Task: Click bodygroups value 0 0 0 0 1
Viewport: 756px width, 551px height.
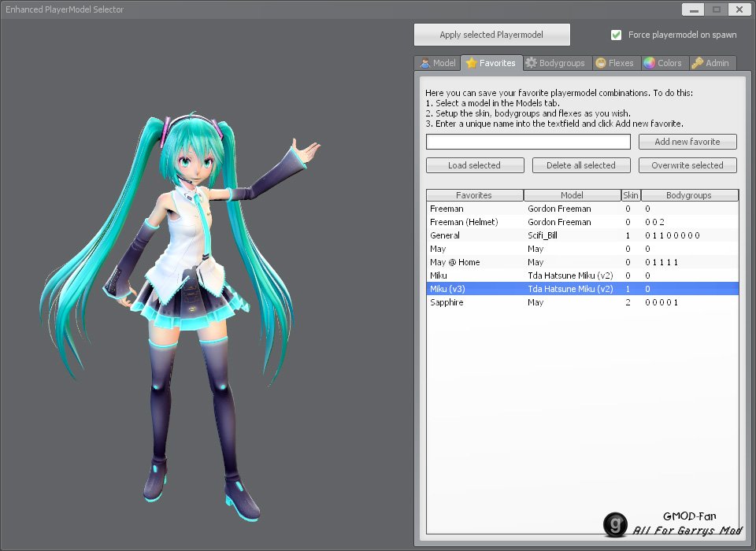Action: 661,302
